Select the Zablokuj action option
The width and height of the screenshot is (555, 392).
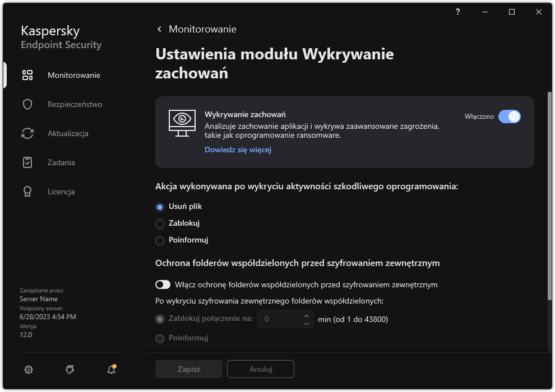[x=159, y=223]
